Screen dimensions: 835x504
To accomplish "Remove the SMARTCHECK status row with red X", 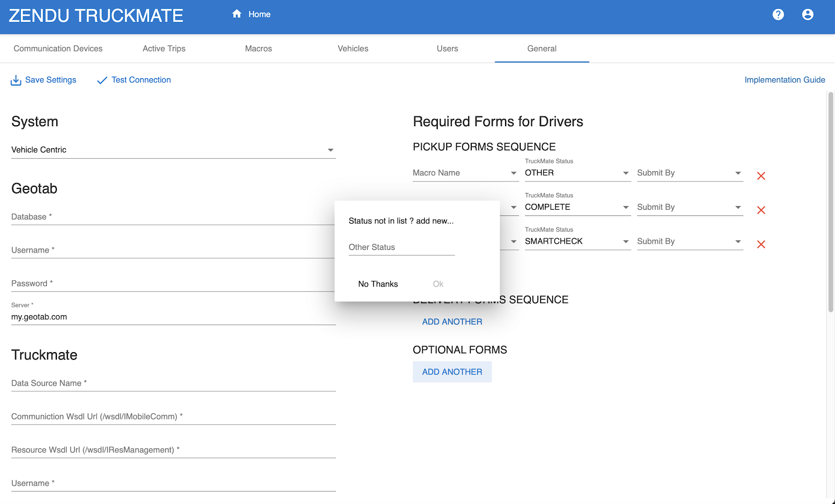I will pyautogui.click(x=761, y=244).
